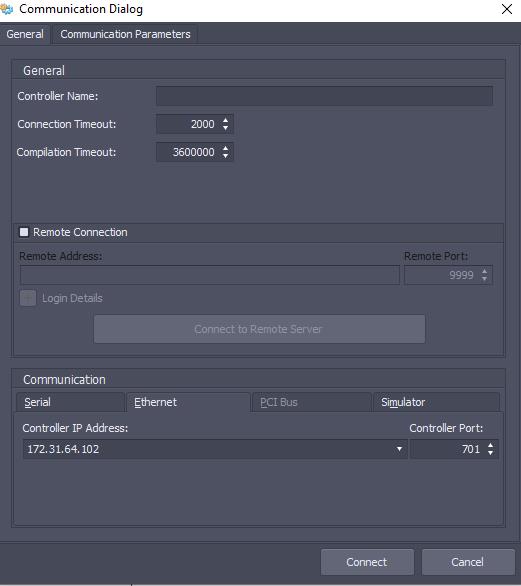Click the Controller IP Address label
This screenshot has width=521, height=586.
tap(75, 428)
